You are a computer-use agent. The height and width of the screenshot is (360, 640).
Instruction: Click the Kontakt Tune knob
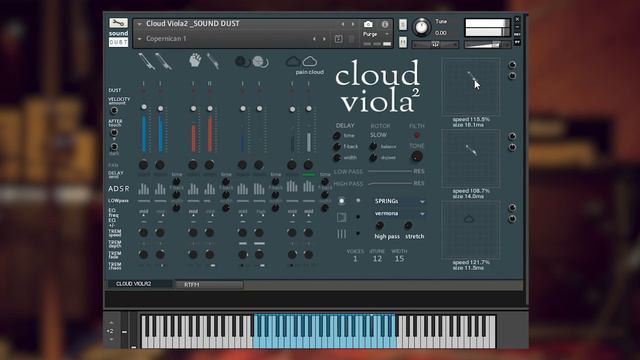pyautogui.click(x=421, y=27)
